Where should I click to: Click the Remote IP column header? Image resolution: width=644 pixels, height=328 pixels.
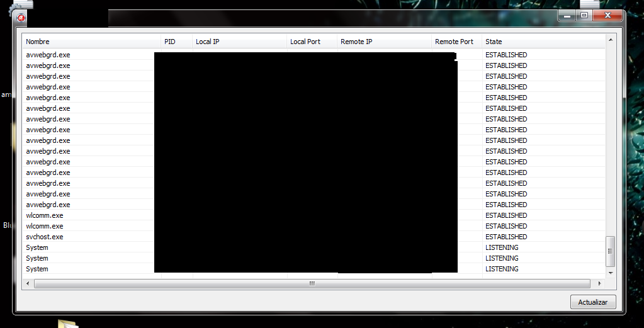click(356, 42)
